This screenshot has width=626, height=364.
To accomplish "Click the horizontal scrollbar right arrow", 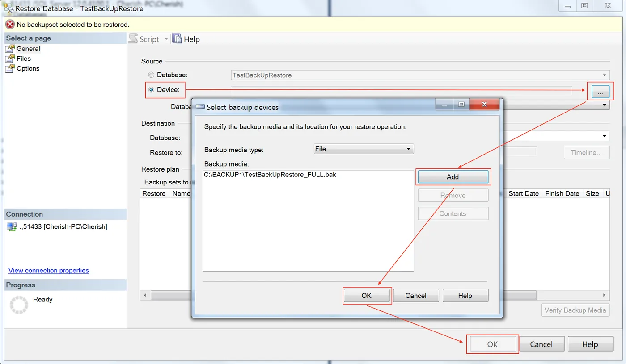I will (x=605, y=296).
